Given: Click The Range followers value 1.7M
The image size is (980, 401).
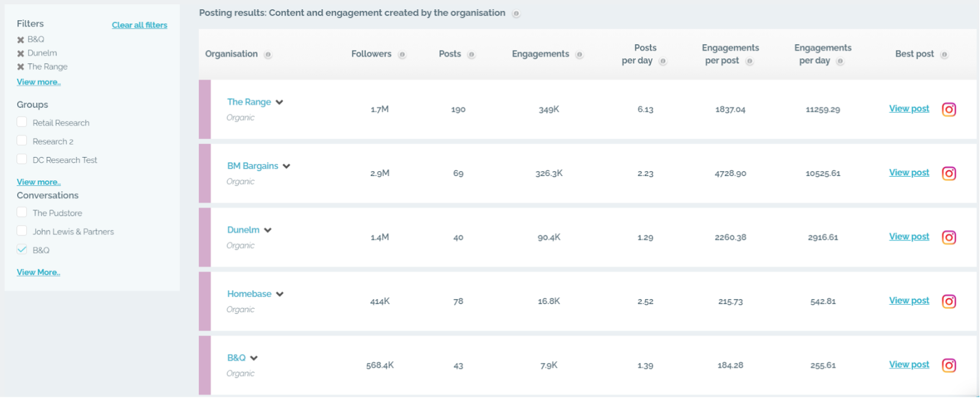Looking at the screenshot, I should (x=380, y=110).
